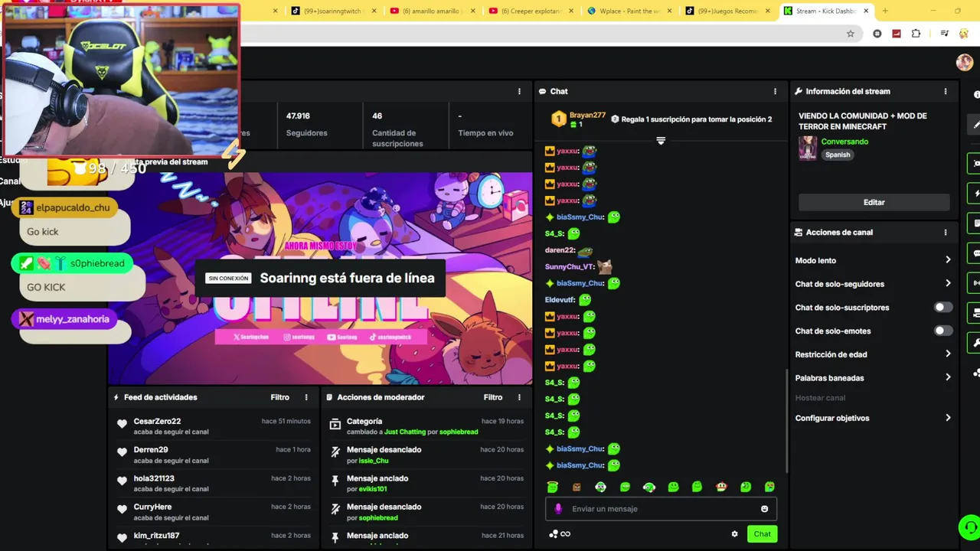980x551 pixels.
Task: Toggle Chat de solo-emotes switch
Action: (943, 331)
